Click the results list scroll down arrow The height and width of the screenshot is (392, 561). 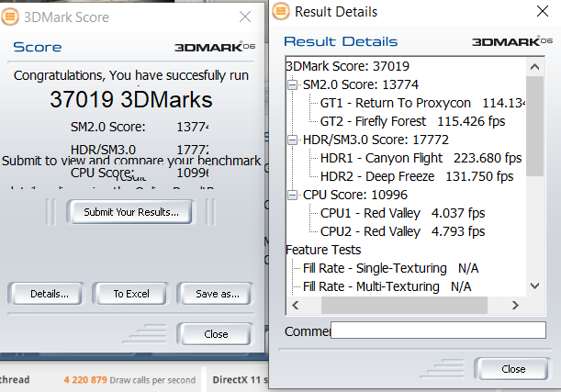(x=535, y=286)
